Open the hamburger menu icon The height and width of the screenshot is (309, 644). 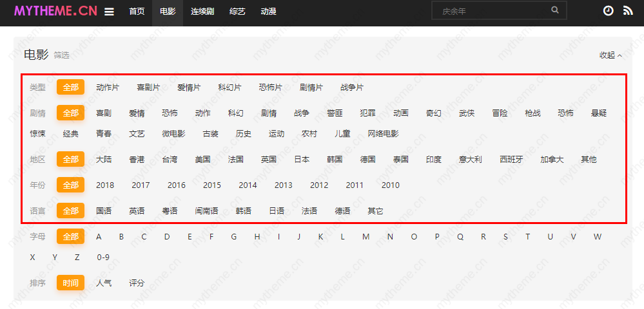[109, 12]
